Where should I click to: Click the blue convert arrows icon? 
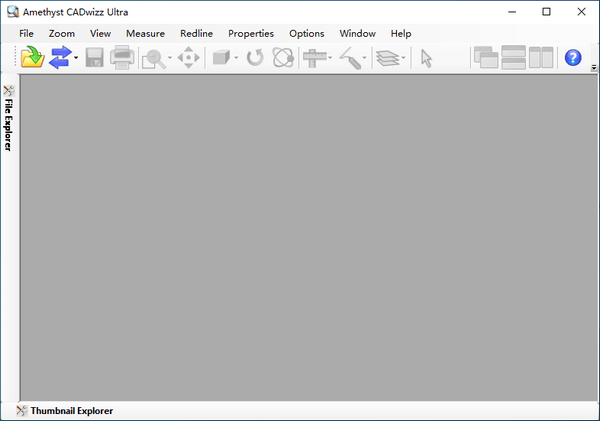pyautogui.click(x=60, y=58)
